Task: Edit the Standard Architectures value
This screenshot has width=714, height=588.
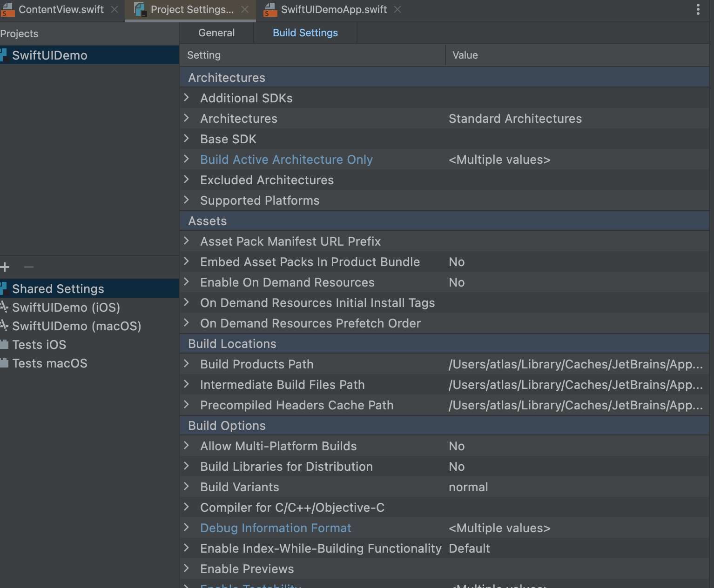Action: (515, 119)
